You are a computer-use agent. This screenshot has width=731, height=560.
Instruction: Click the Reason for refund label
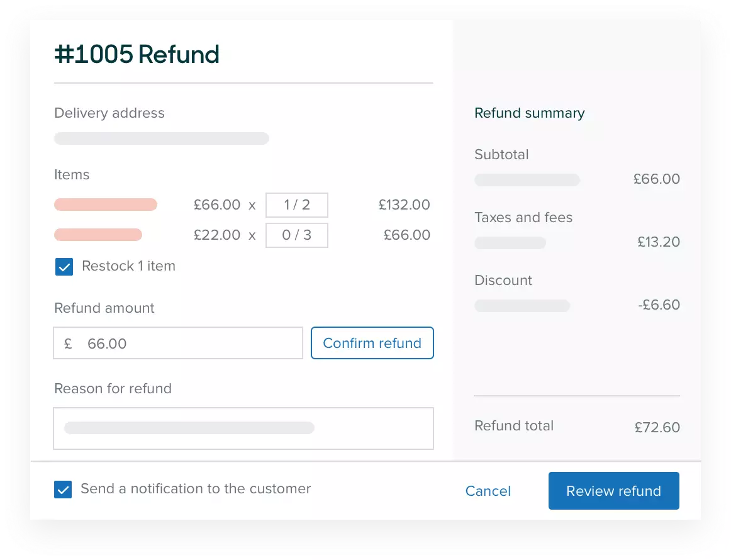click(113, 389)
